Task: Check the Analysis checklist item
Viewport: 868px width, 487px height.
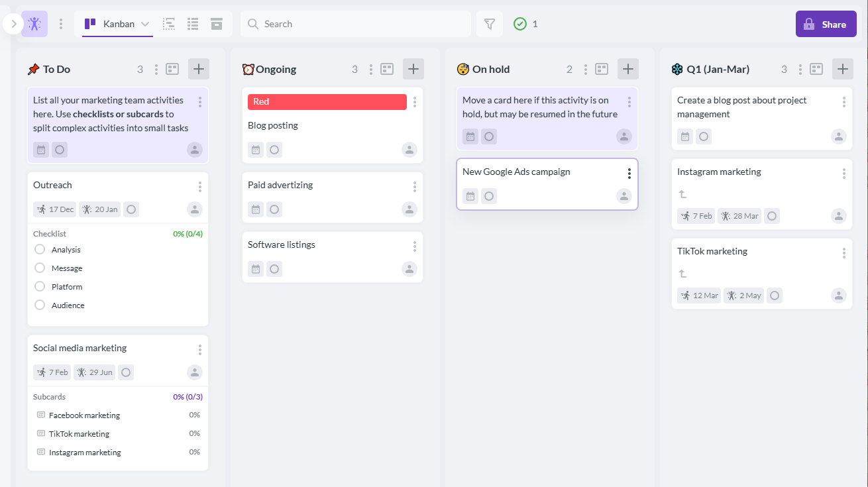Action: point(39,249)
